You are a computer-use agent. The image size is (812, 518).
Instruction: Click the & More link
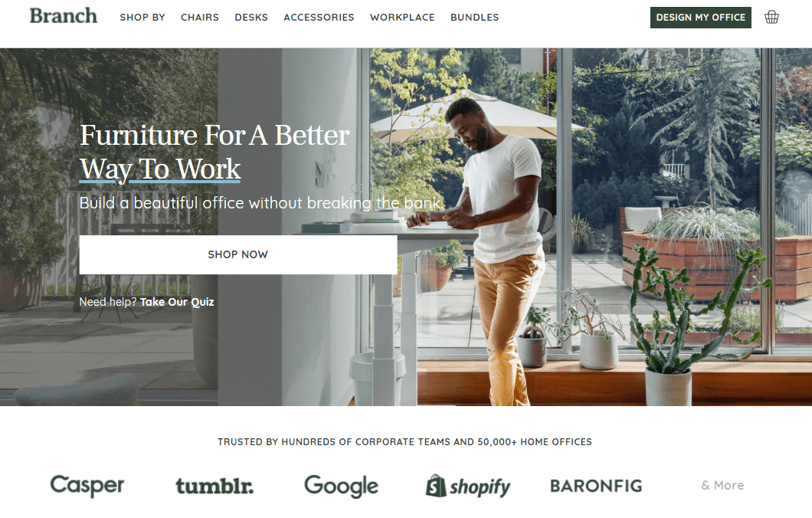point(722,485)
